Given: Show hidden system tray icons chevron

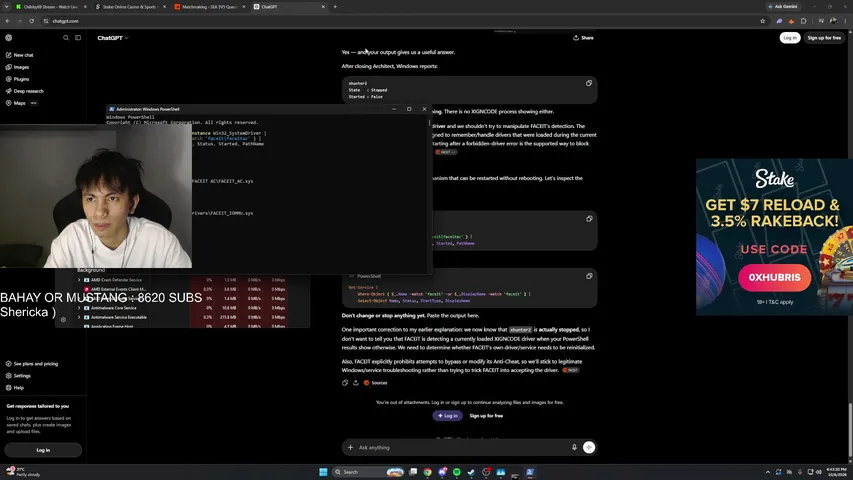Looking at the screenshot, I should click(768, 472).
